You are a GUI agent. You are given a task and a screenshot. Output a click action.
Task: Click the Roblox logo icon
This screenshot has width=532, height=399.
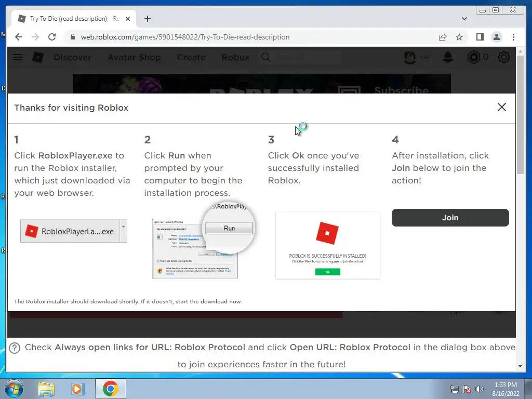tap(37, 57)
